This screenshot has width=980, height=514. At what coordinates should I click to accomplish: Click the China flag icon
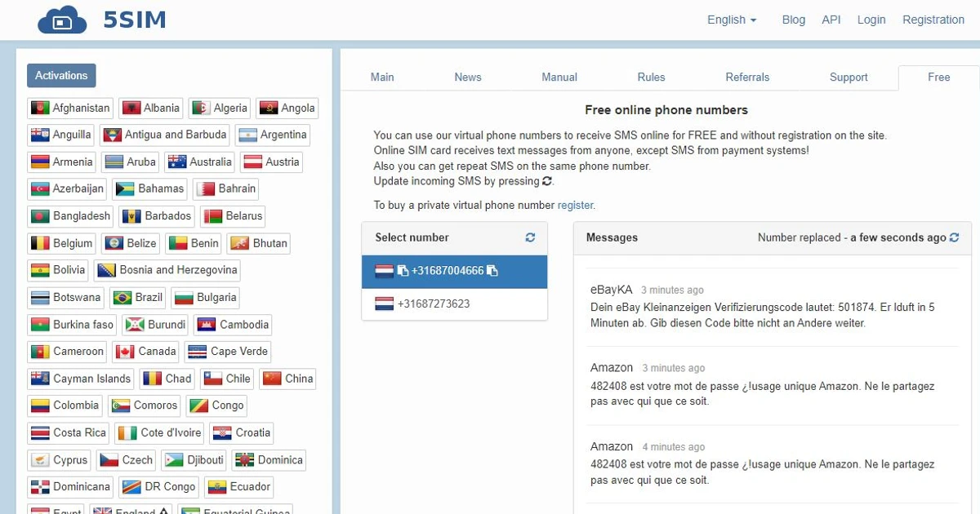pos(274,378)
